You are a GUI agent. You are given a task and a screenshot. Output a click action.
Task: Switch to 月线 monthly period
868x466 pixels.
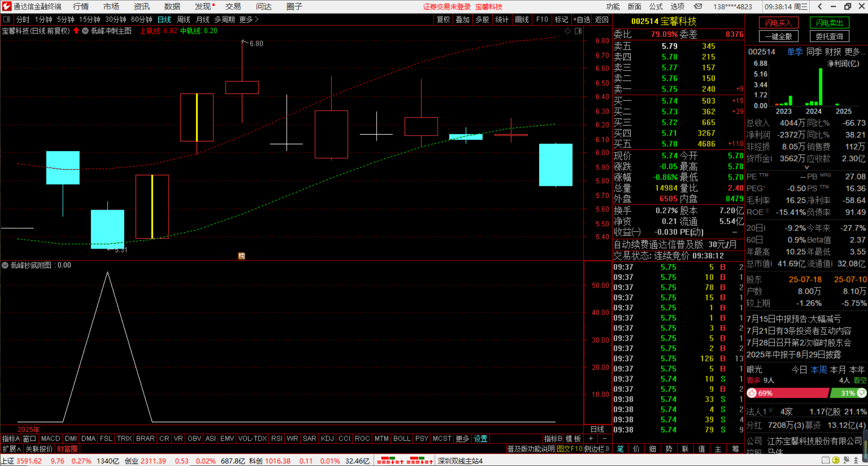click(x=203, y=19)
